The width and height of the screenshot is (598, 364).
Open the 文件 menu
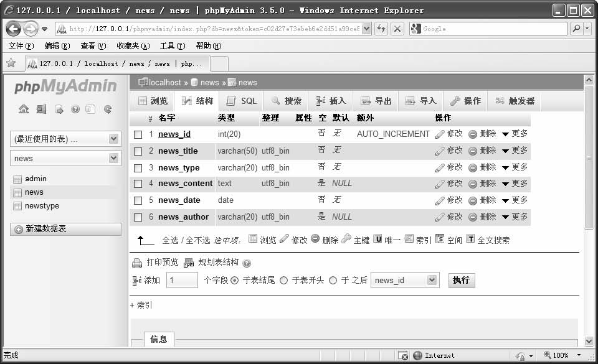tap(21, 46)
